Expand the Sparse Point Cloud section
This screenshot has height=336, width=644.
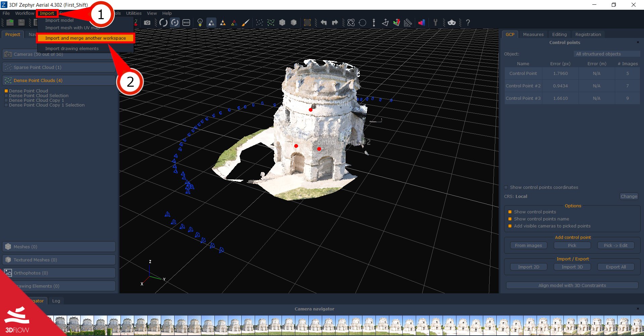pyautogui.click(x=59, y=67)
